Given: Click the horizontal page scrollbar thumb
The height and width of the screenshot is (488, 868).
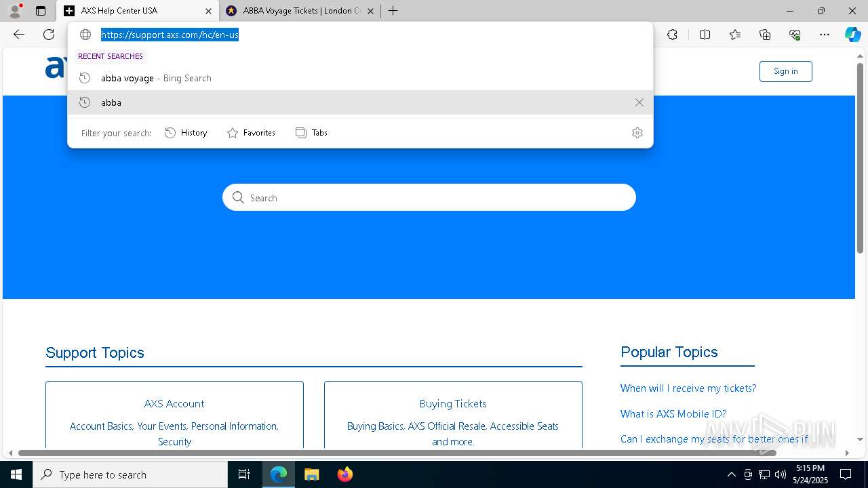Looking at the screenshot, I should point(397,453).
